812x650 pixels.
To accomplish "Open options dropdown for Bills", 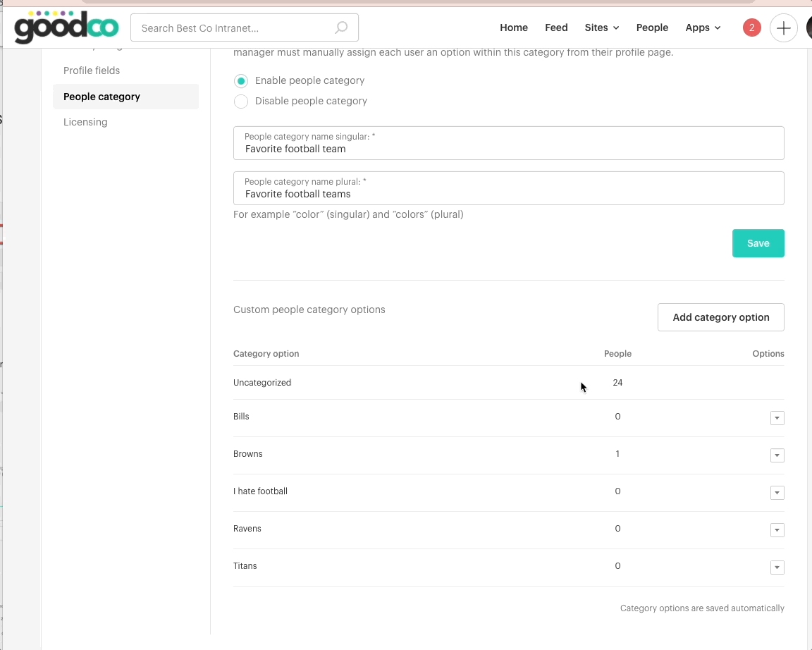I will [x=777, y=418].
